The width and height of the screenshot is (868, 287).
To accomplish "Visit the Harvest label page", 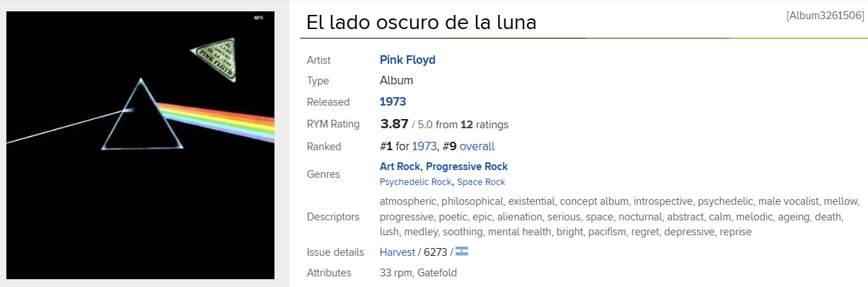I will (x=398, y=252).
